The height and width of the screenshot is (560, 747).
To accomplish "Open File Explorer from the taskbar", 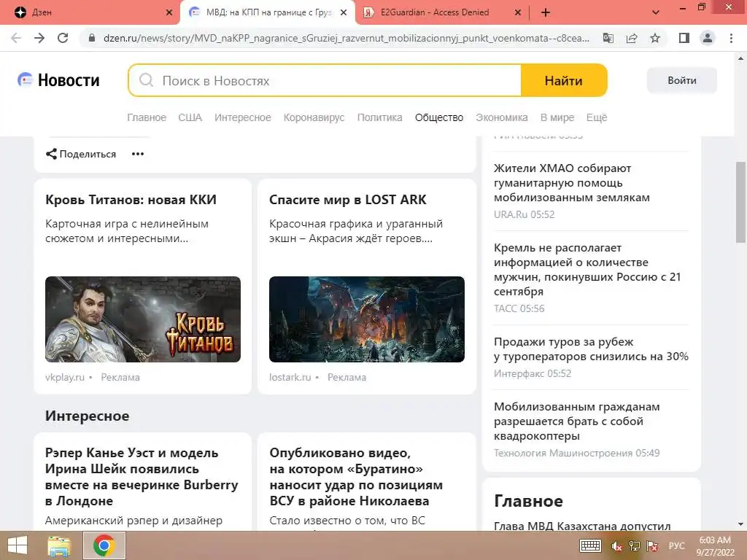I will click(58, 545).
